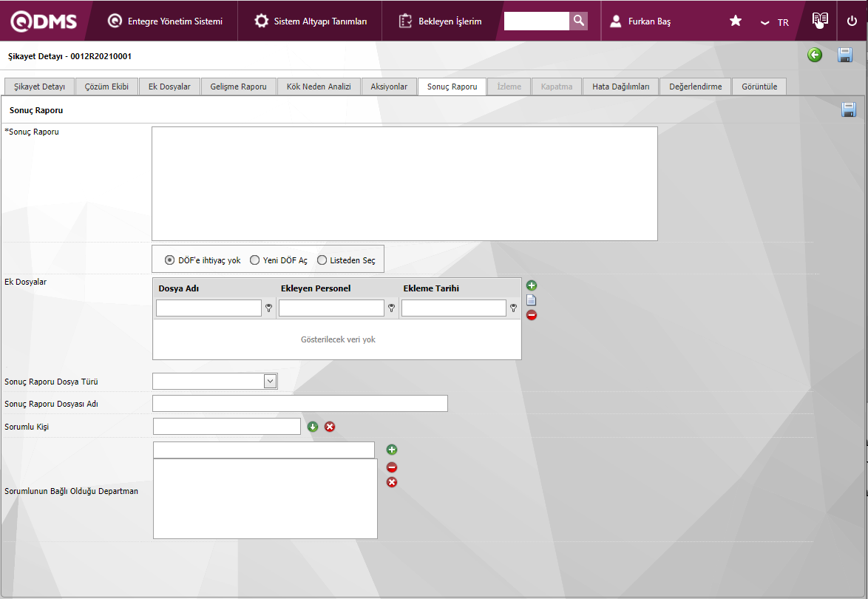Select the Sonuç Raporu tab
This screenshot has width=868, height=599.
coord(452,87)
